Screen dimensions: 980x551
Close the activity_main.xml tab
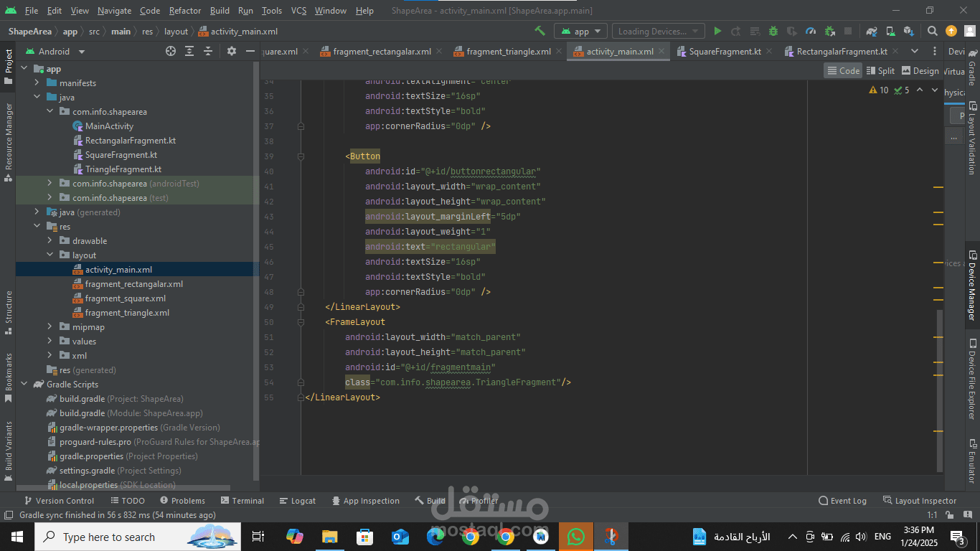point(662,52)
